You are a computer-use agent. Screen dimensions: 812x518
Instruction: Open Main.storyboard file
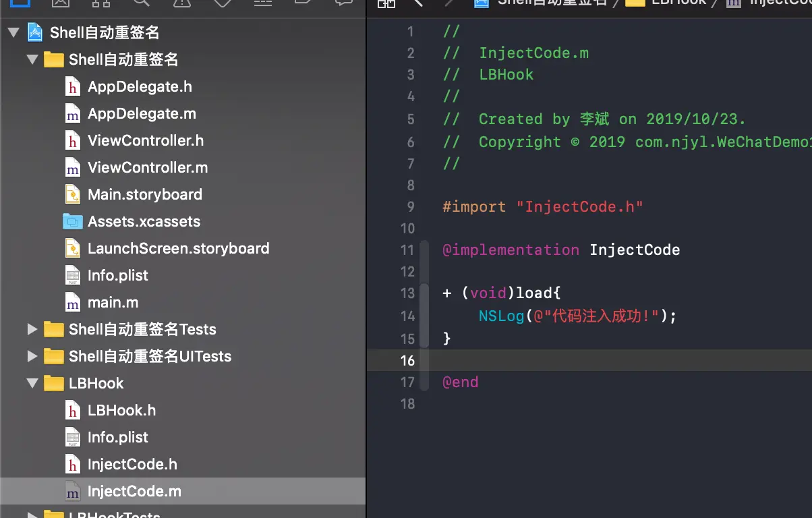144,194
